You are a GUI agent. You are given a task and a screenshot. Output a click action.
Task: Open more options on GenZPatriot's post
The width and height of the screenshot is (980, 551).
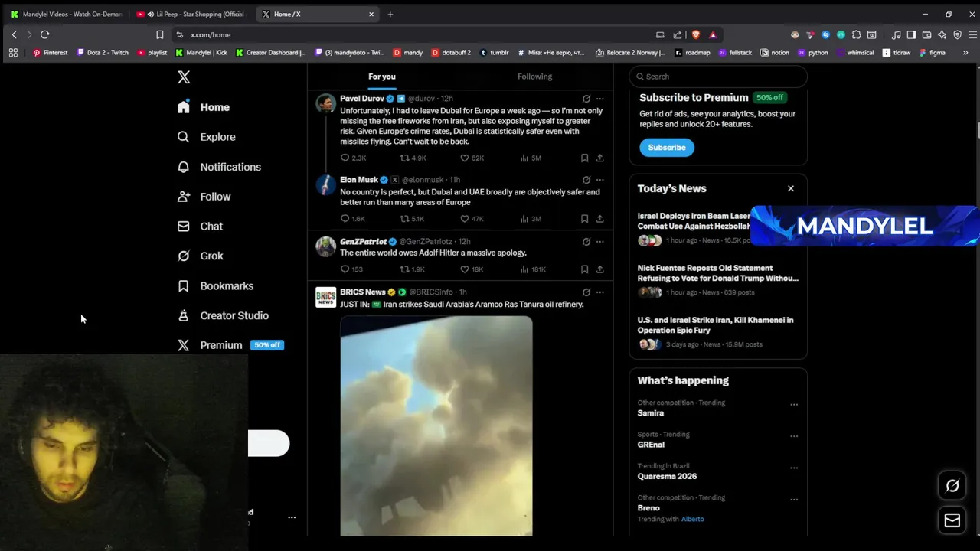pyautogui.click(x=600, y=242)
